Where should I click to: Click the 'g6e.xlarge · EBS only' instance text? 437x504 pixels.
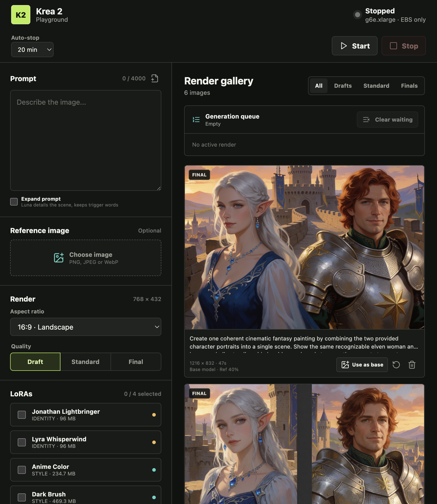point(395,20)
